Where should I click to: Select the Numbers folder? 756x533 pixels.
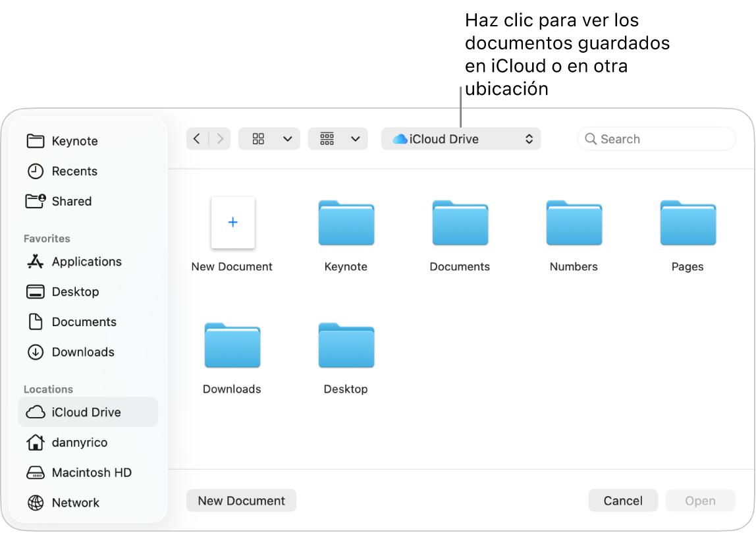pyautogui.click(x=573, y=223)
